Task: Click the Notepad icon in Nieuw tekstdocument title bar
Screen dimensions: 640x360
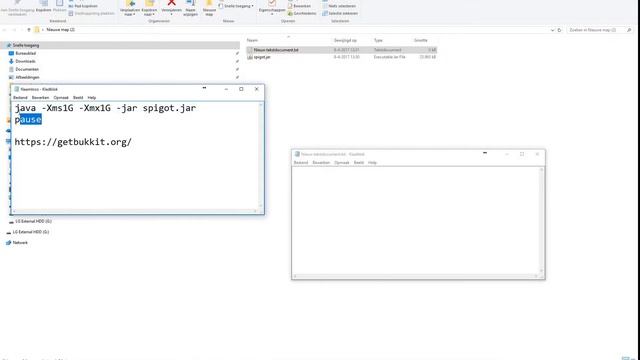Action: click(298, 154)
